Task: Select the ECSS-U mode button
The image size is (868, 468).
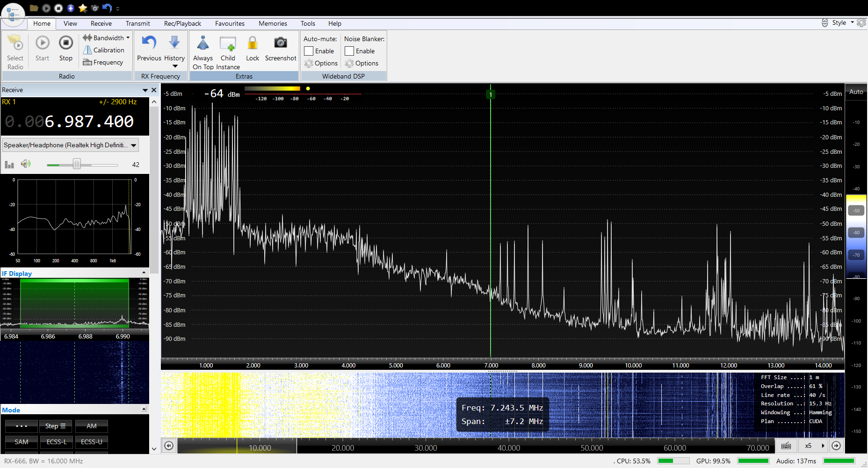Action: (92, 442)
